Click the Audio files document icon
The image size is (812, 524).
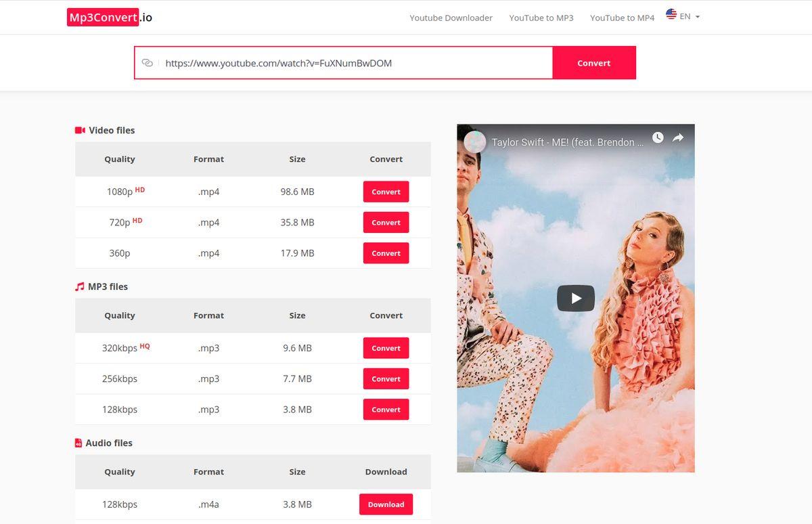tap(78, 443)
